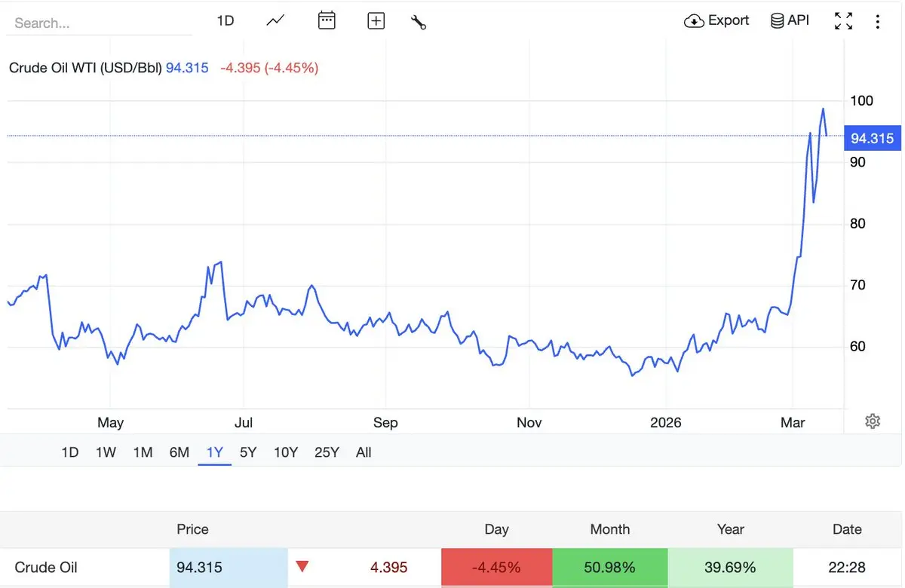Click the blue 94.315 price axis label
The height and width of the screenshot is (588, 905).
[x=873, y=138]
